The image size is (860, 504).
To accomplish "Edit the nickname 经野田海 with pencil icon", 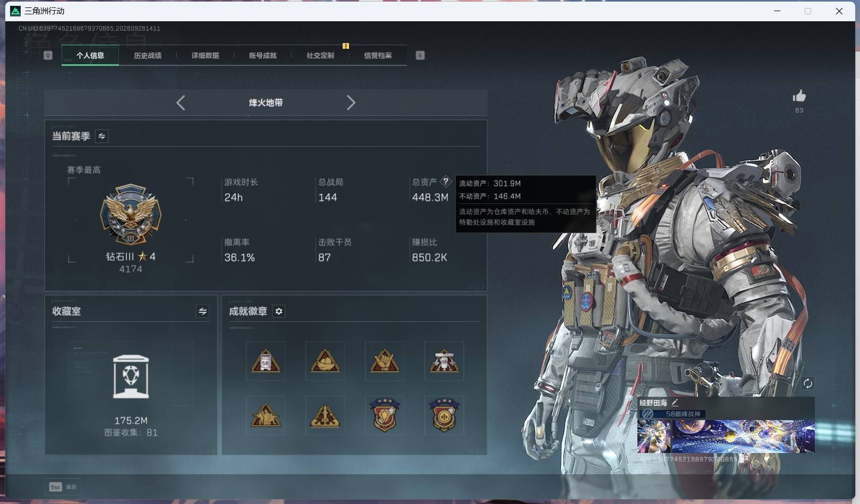I will point(675,403).
